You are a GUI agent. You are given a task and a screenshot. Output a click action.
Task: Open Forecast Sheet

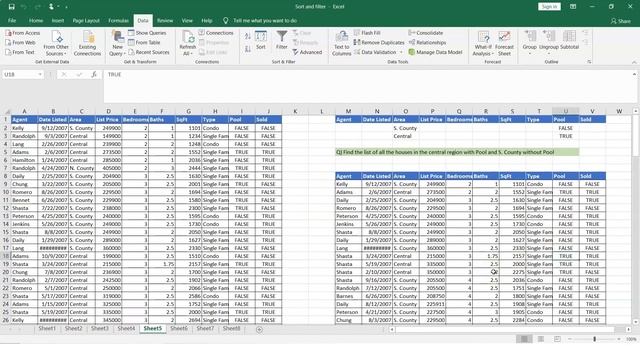[x=504, y=43]
